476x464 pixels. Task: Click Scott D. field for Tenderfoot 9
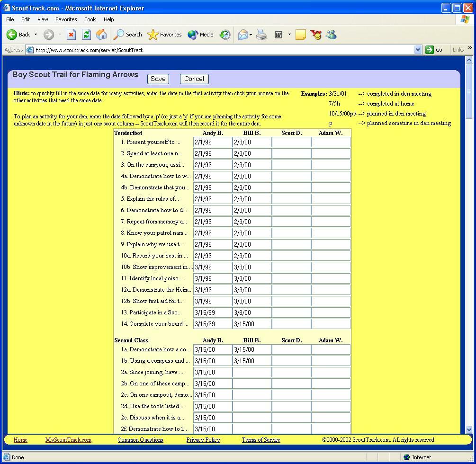click(x=291, y=244)
